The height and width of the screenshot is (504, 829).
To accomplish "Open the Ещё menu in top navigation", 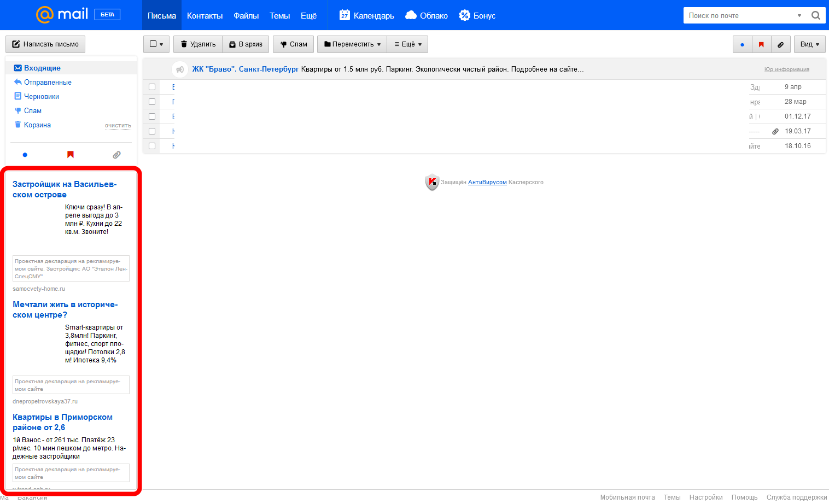I will point(308,15).
